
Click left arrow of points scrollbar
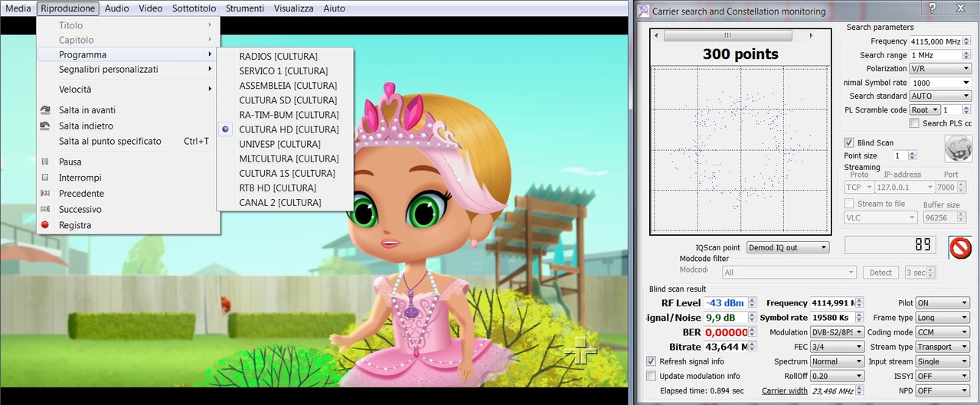click(657, 36)
